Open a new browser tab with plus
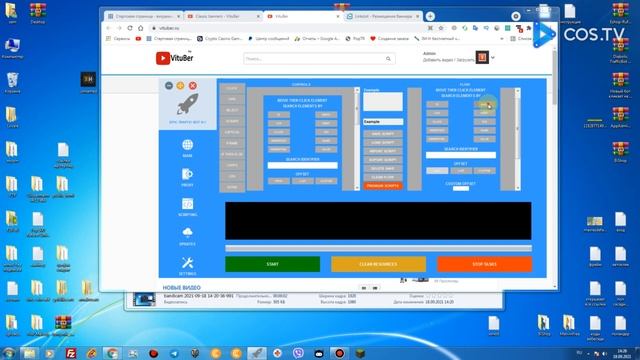 430,16
